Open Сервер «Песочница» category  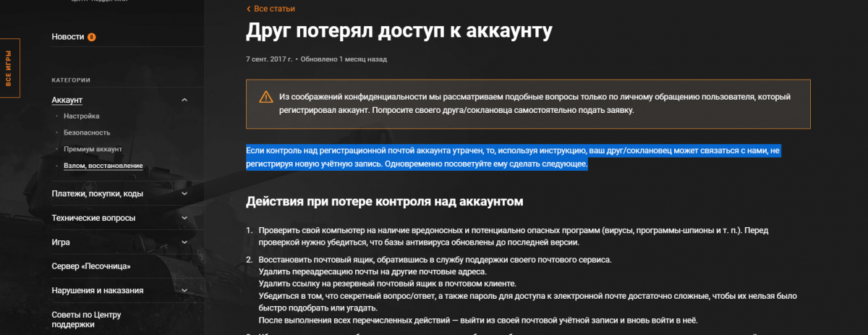pyautogui.click(x=91, y=266)
